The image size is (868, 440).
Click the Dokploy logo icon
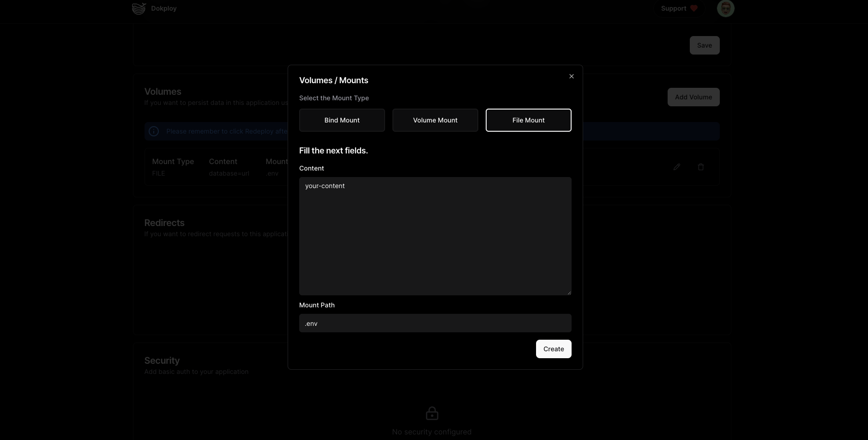(x=139, y=8)
